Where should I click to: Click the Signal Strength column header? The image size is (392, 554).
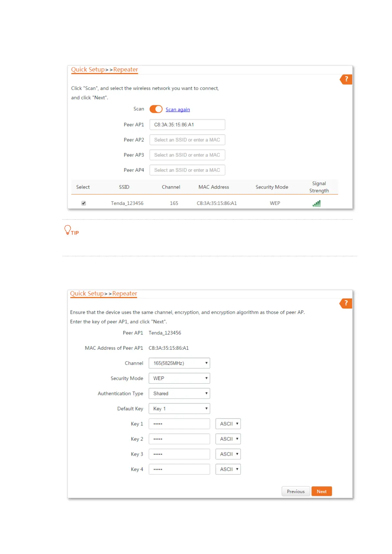(319, 187)
